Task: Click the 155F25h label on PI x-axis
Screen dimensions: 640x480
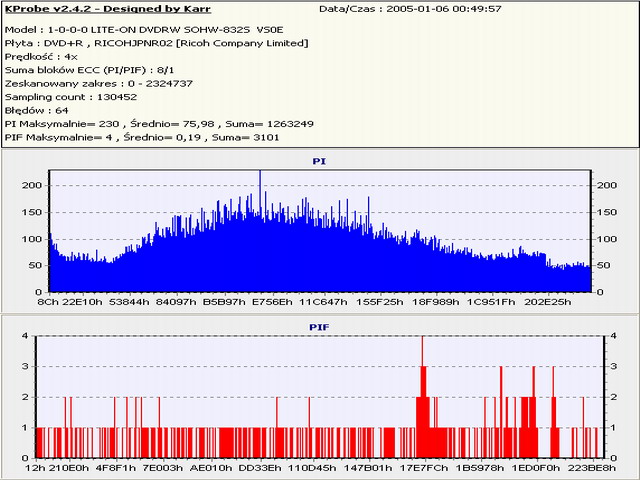Action: tap(380, 302)
